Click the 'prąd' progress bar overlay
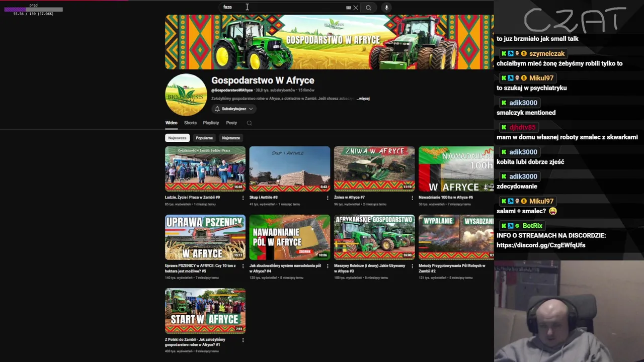Image resolution: width=644 pixels, height=362 pixels. [33, 10]
